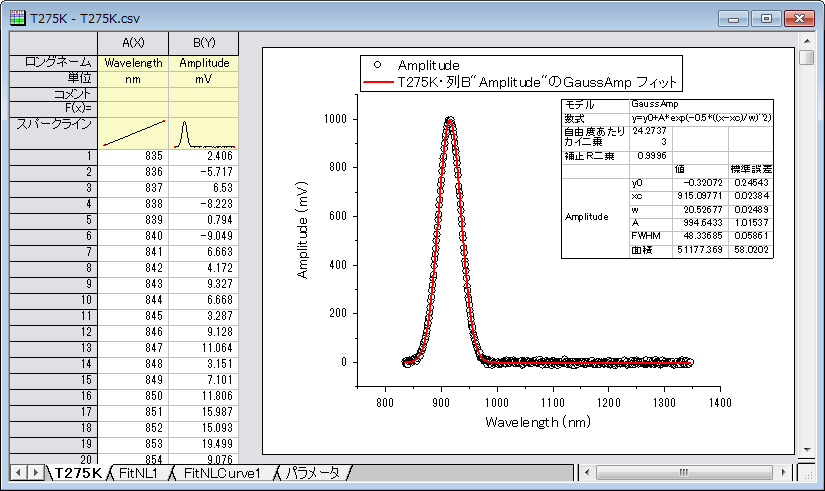Select cell with value 19.499

coord(204,444)
